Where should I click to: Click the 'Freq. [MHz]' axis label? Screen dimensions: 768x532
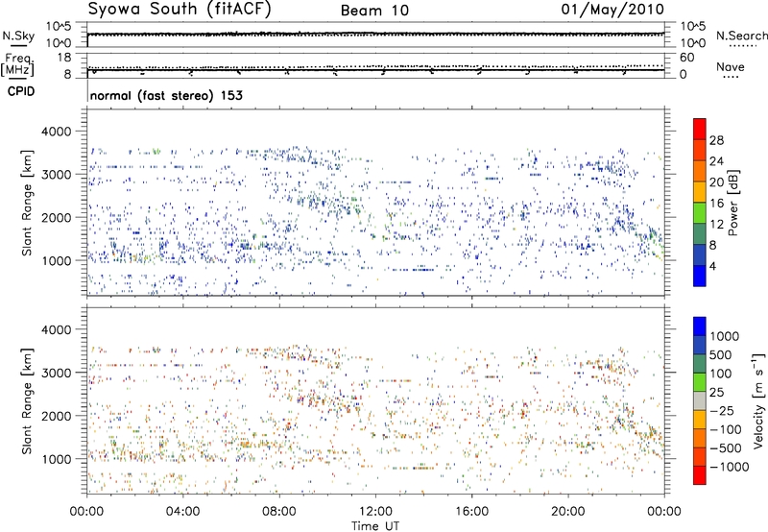pos(18,65)
